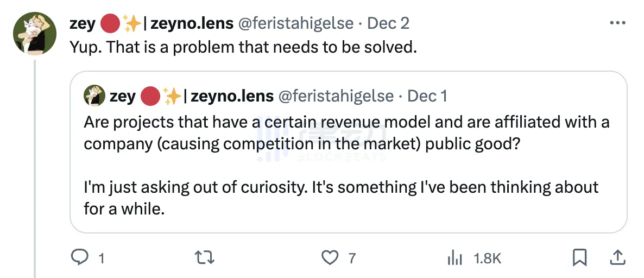
Task: Click the "zey" name inside quoted tweet
Action: 122,96
